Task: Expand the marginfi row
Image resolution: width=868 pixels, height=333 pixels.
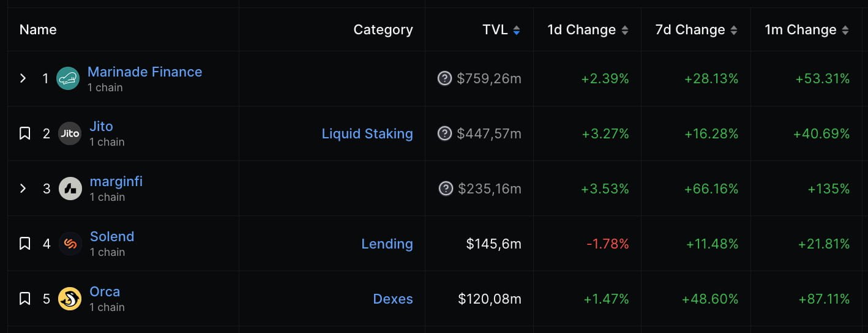Action: pos(23,189)
